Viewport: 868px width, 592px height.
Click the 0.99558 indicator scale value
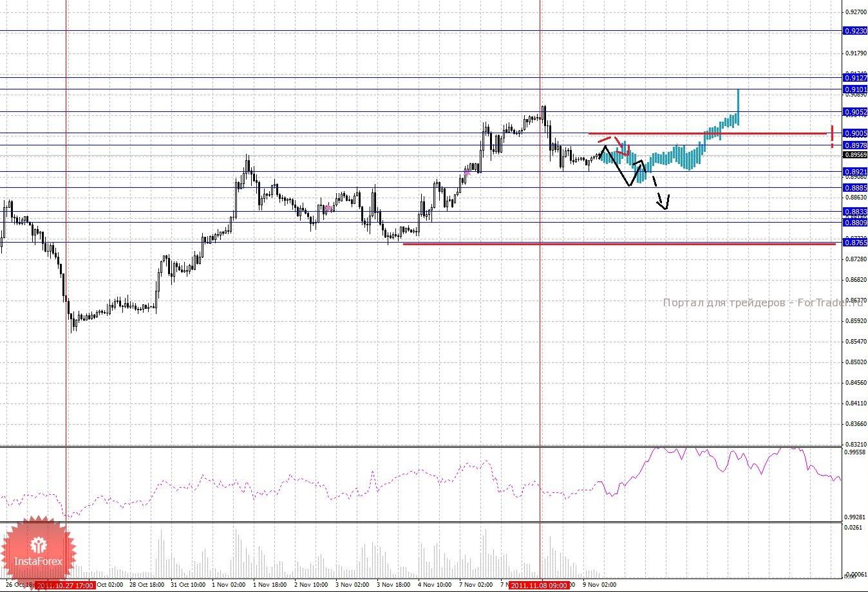click(855, 452)
